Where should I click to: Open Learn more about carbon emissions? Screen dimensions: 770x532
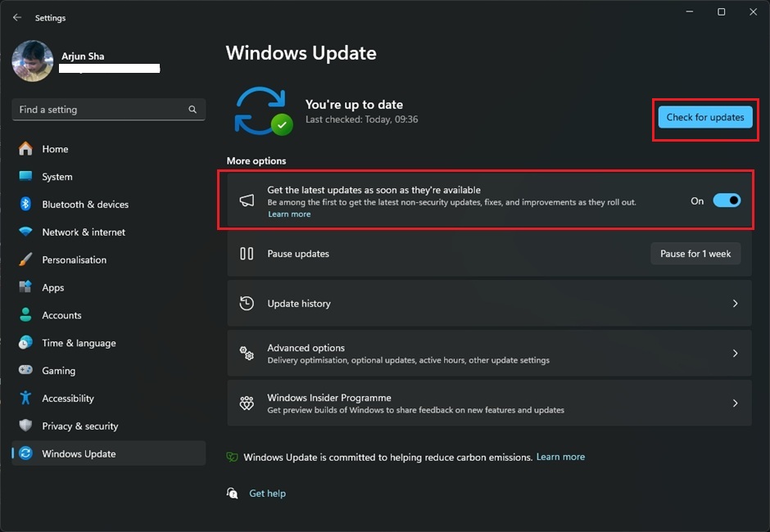tap(560, 457)
